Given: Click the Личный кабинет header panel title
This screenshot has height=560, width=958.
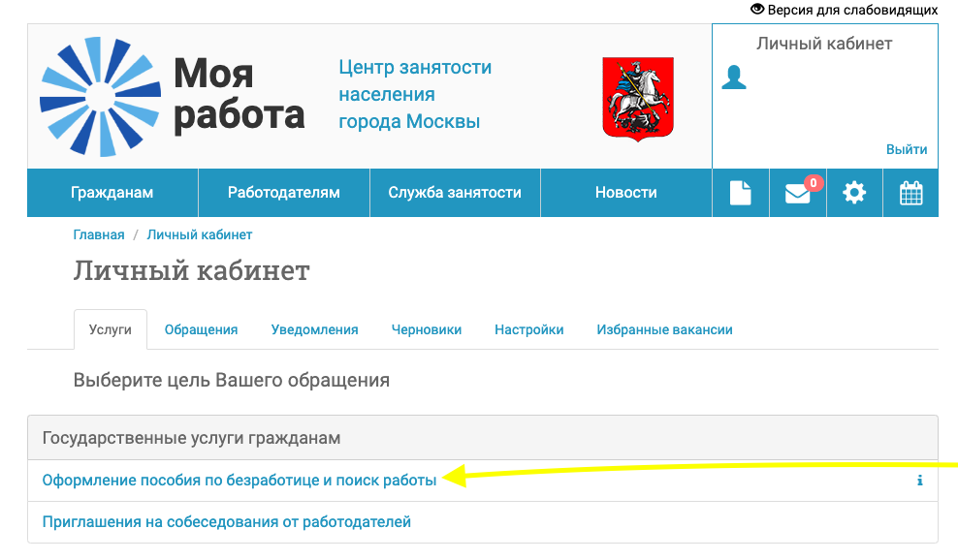Looking at the screenshot, I should pyautogui.click(x=824, y=44).
